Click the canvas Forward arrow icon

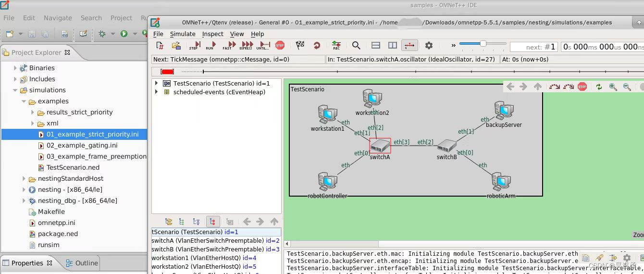tap(523, 87)
